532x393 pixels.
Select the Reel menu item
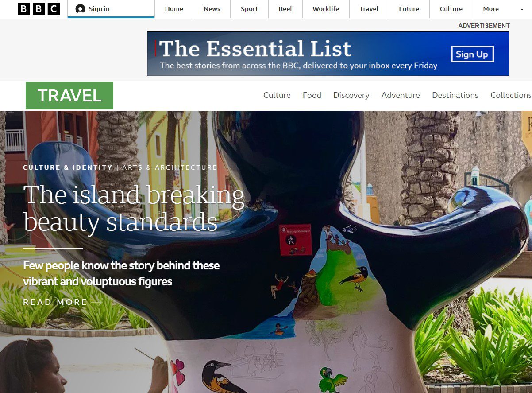pyautogui.click(x=285, y=9)
